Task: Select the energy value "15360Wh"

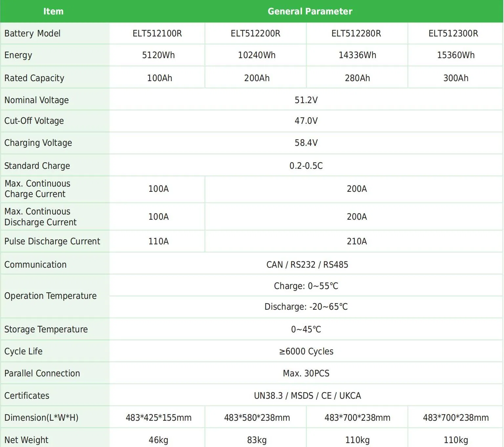Action: point(456,55)
